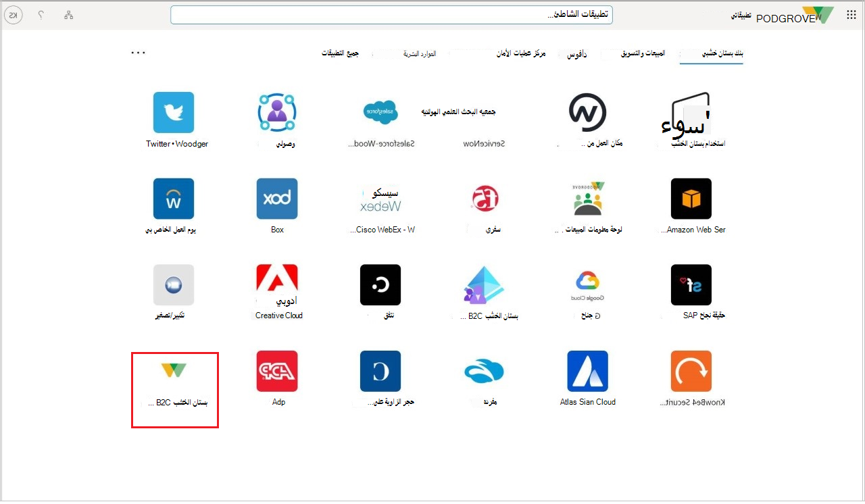Open the جميع التطبيقات tab
This screenshot has width=865, height=504.
point(340,53)
